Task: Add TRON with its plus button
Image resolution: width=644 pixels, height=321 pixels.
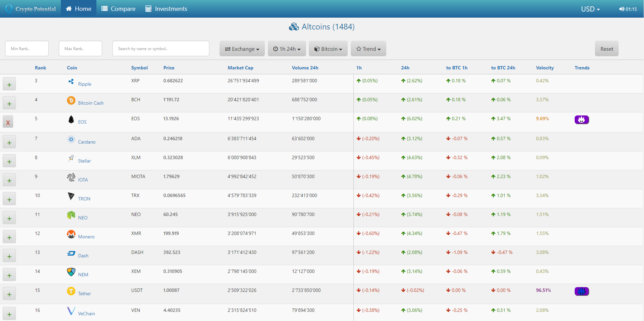Action: 9,199
